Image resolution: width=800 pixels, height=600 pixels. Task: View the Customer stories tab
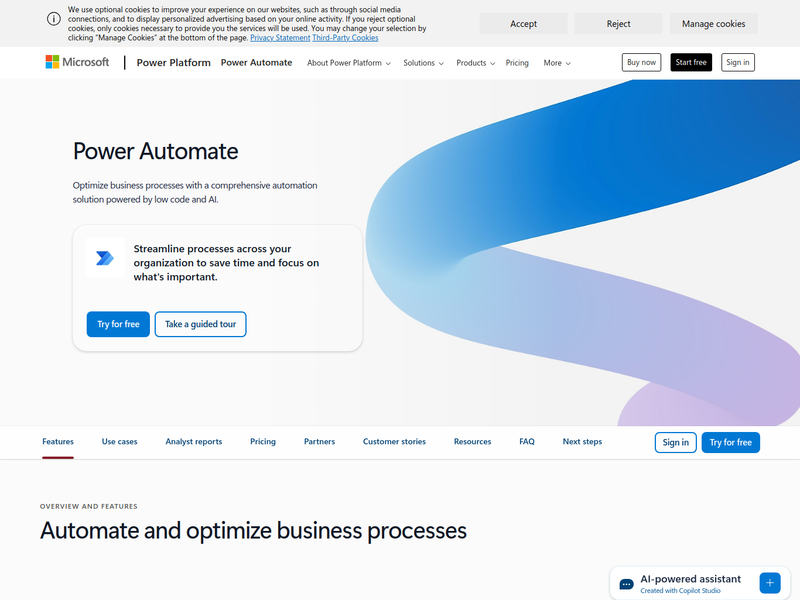point(394,442)
